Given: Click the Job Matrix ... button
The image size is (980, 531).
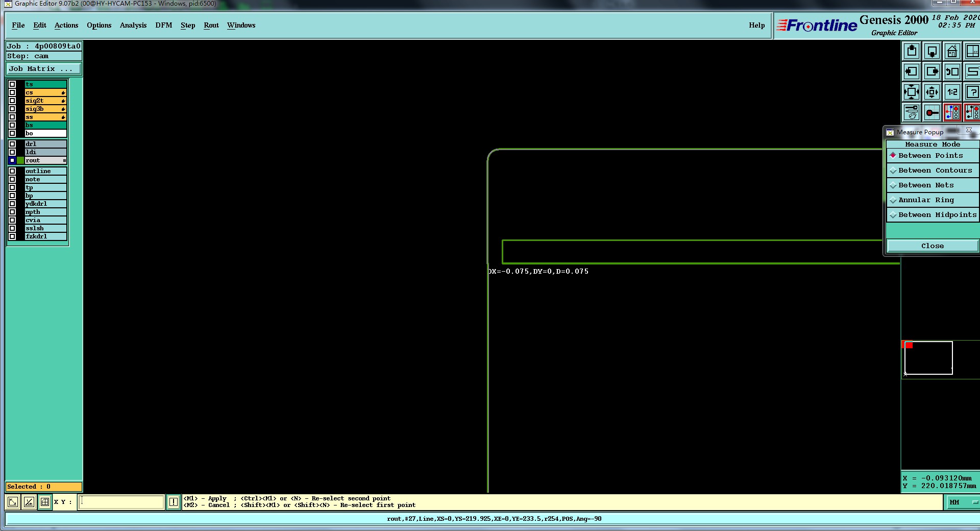Looking at the screenshot, I should coord(43,68).
